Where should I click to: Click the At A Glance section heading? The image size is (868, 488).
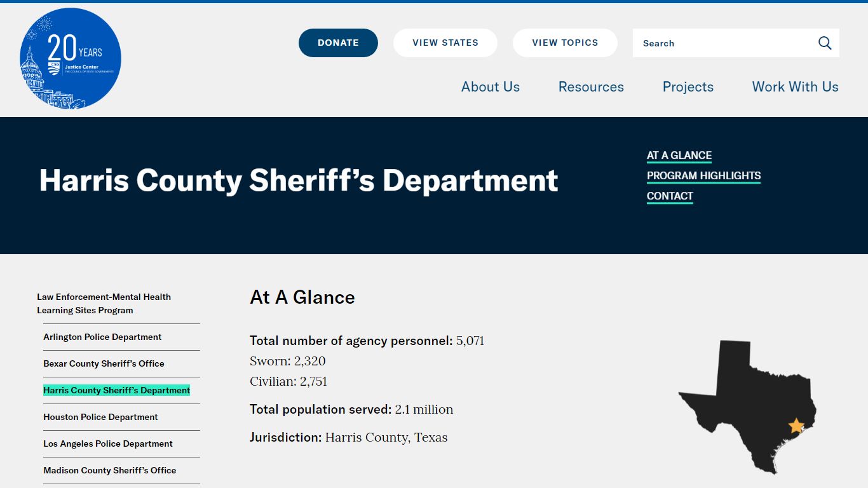point(302,297)
